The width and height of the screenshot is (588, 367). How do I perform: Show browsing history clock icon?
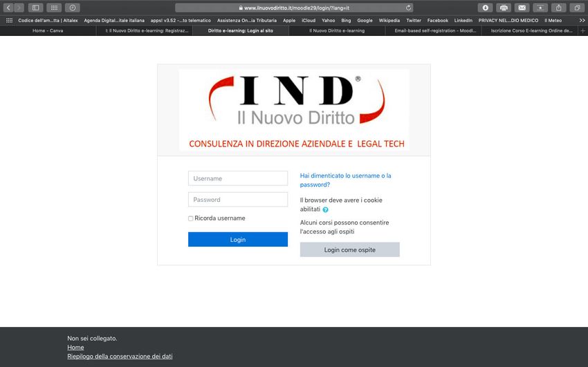click(73, 8)
